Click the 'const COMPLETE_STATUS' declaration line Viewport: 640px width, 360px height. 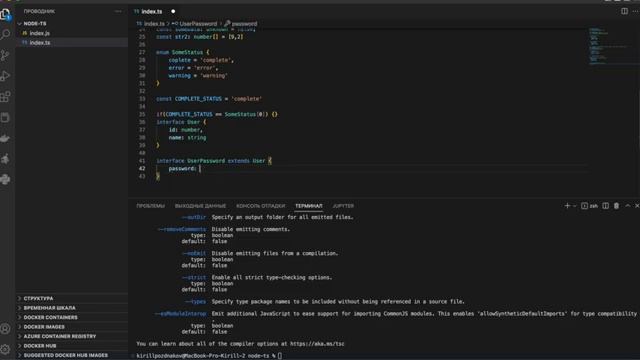click(209, 99)
